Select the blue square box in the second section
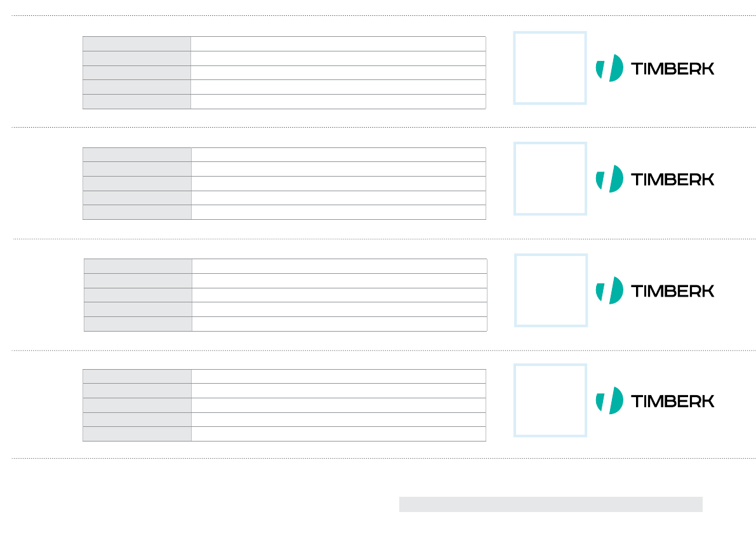756x533 pixels. pos(550,179)
